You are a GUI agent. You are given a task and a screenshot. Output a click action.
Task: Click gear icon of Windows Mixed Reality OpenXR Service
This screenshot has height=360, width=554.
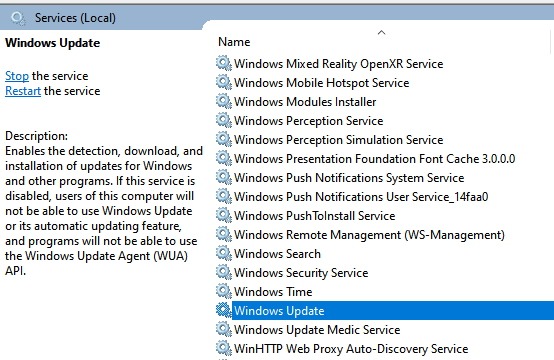[x=224, y=64]
